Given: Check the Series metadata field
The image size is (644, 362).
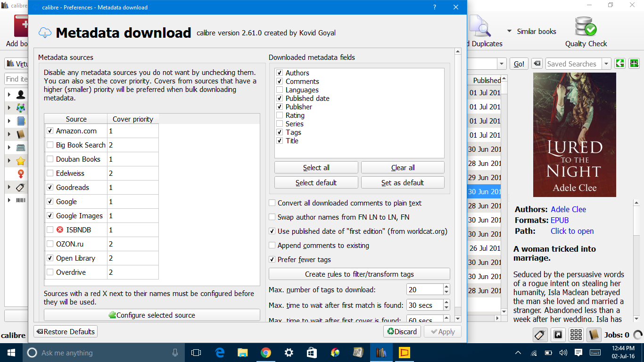Looking at the screenshot, I should (280, 124).
